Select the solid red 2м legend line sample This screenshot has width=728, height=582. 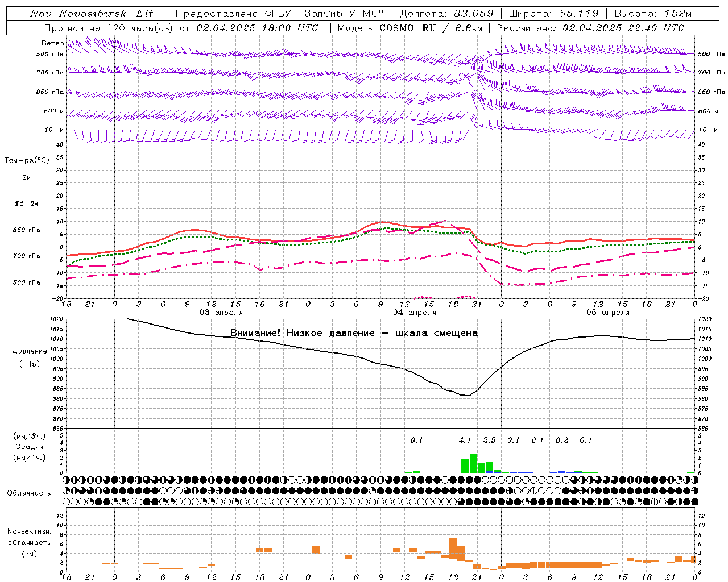(x=26, y=184)
